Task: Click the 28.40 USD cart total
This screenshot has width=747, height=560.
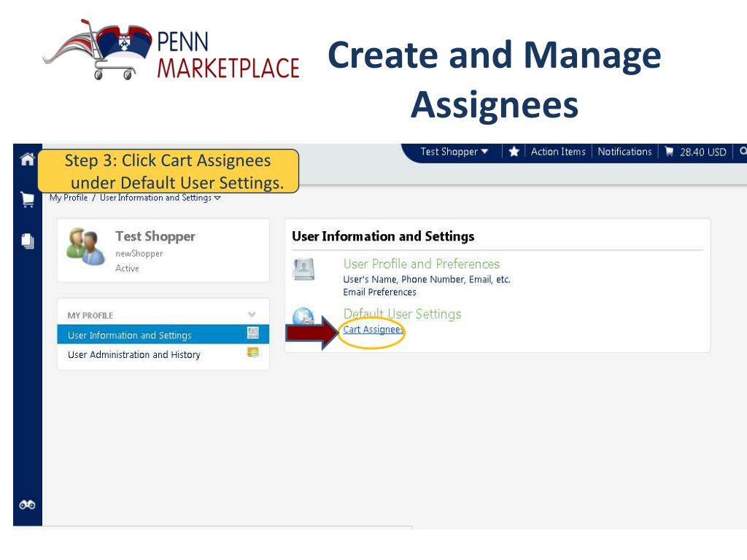Action: point(703,152)
